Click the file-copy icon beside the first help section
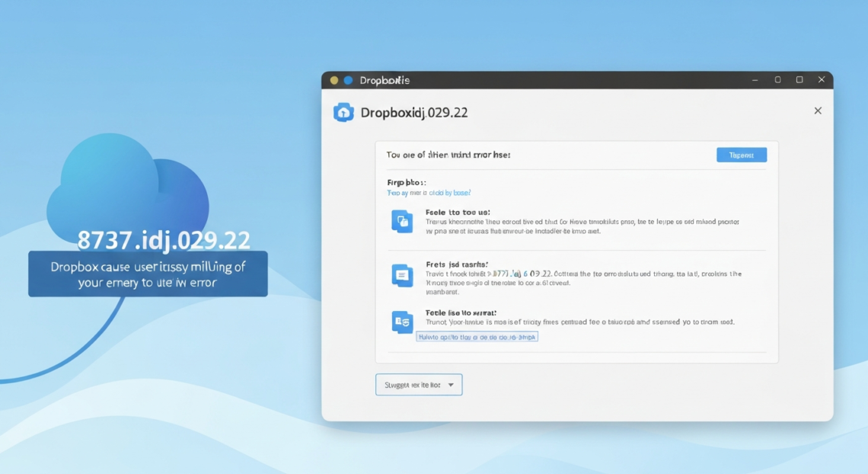Image resolution: width=868 pixels, height=474 pixels. 403,219
